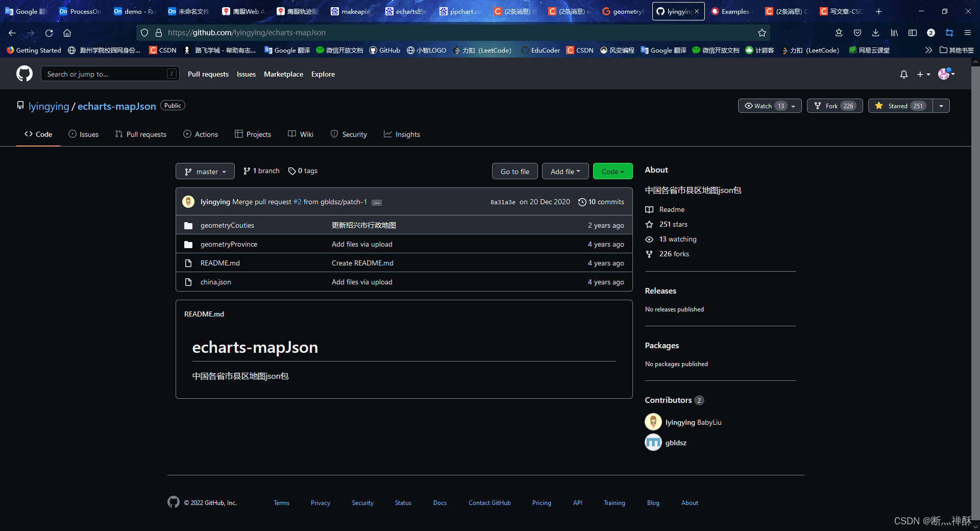Open Firefox downloads panel

(x=875, y=33)
